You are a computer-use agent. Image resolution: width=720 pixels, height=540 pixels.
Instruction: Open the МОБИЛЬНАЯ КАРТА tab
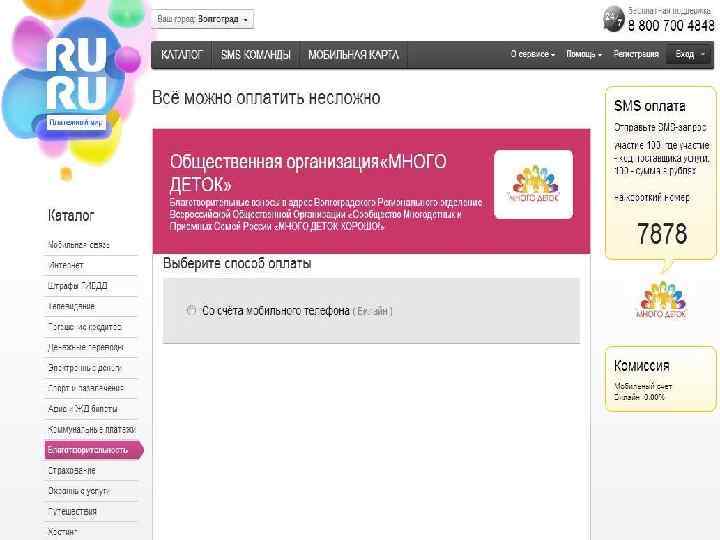tap(353, 55)
